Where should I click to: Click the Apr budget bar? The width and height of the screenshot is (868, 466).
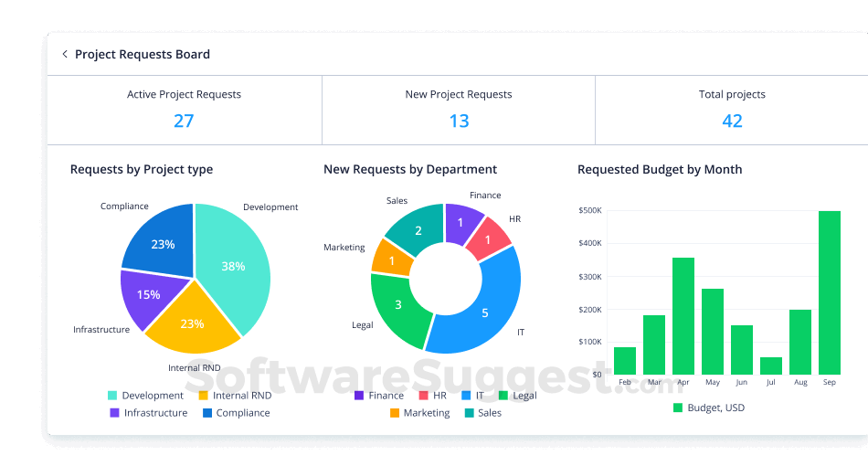(x=683, y=316)
